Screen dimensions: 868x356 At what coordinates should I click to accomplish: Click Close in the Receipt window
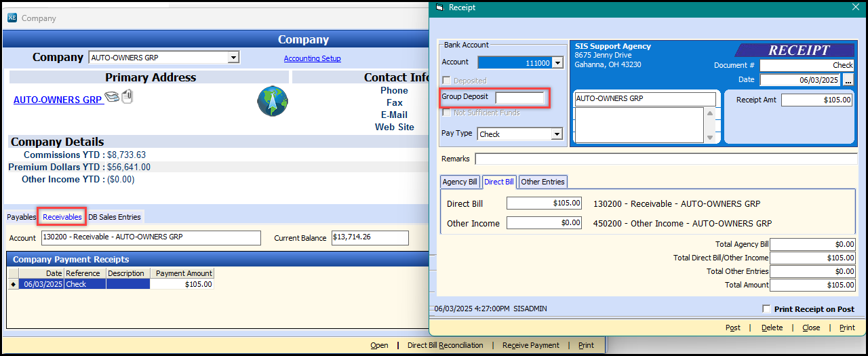coord(811,328)
